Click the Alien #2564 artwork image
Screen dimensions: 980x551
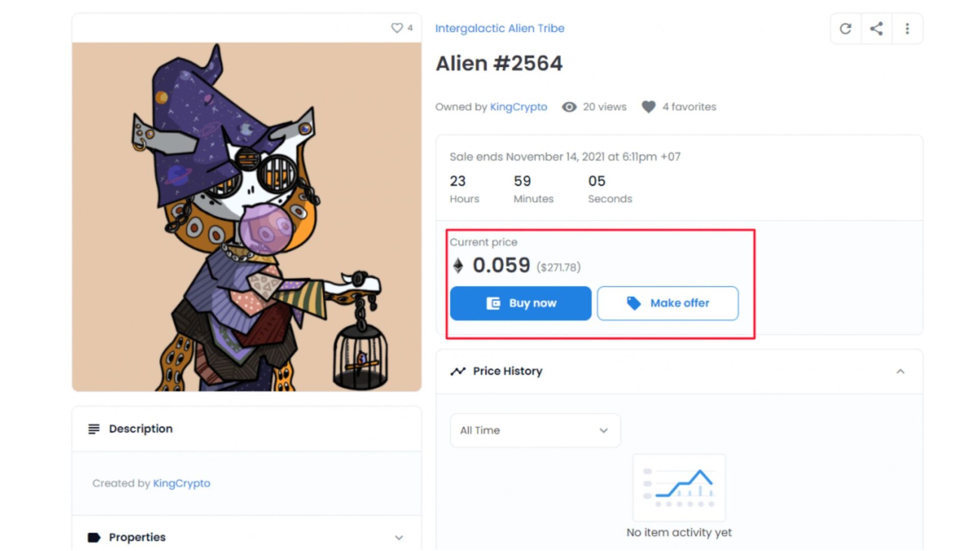(247, 217)
